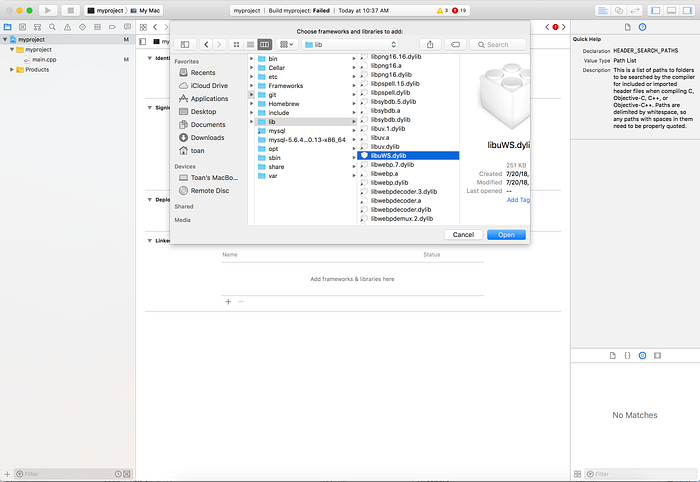The image size is (700, 482).
Task: Open the Breakpoint navigator icon
Action: [x=112, y=27]
